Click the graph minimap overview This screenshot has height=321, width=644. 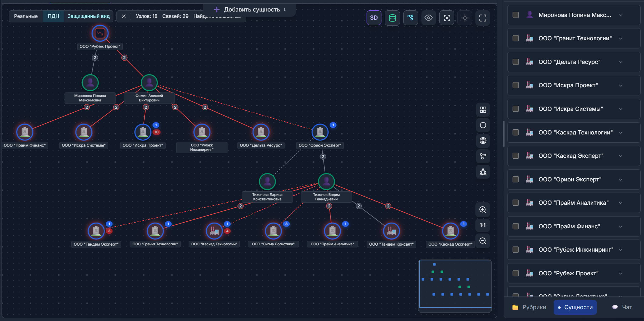point(455,284)
